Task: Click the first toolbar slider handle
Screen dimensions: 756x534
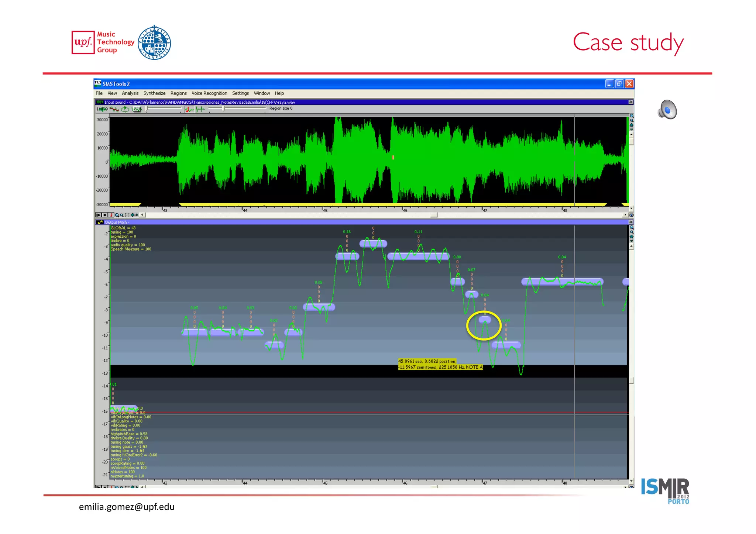Action: point(146,108)
